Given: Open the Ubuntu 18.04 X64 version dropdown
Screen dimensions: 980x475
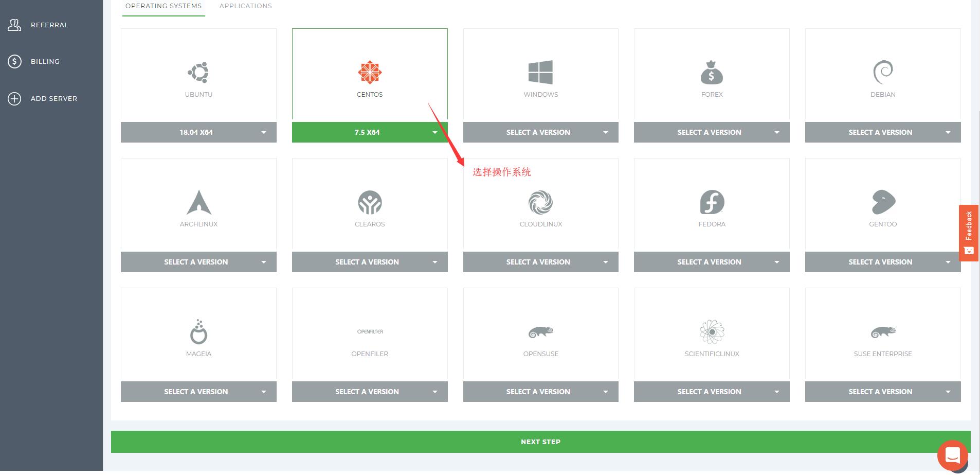Looking at the screenshot, I should point(198,132).
